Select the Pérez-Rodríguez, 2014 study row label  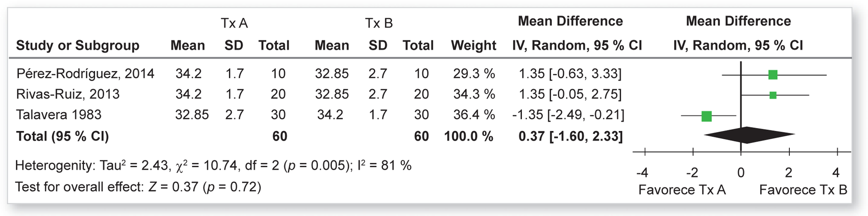click(85, 73)
